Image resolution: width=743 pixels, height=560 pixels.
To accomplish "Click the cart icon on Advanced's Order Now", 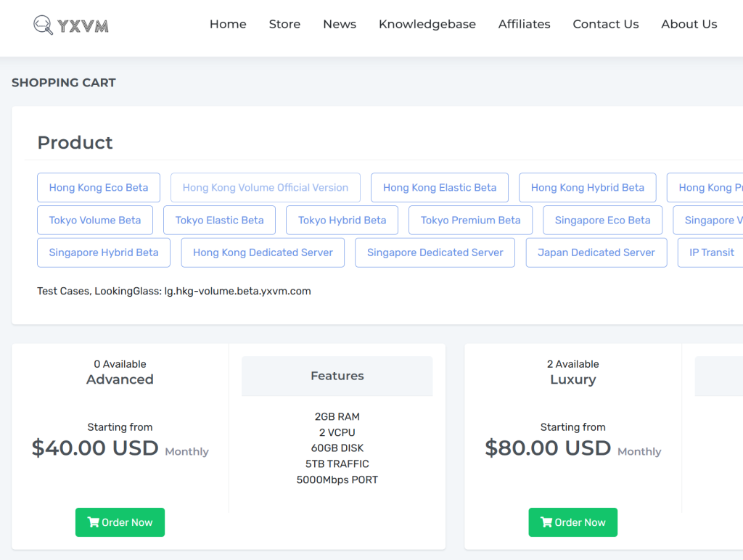I will point(94,522).
